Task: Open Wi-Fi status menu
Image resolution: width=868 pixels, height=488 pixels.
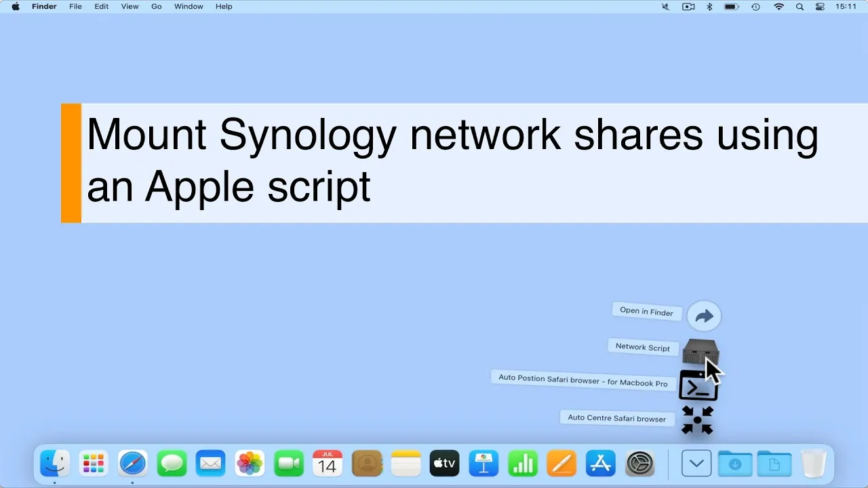Action: pos(778,7)
